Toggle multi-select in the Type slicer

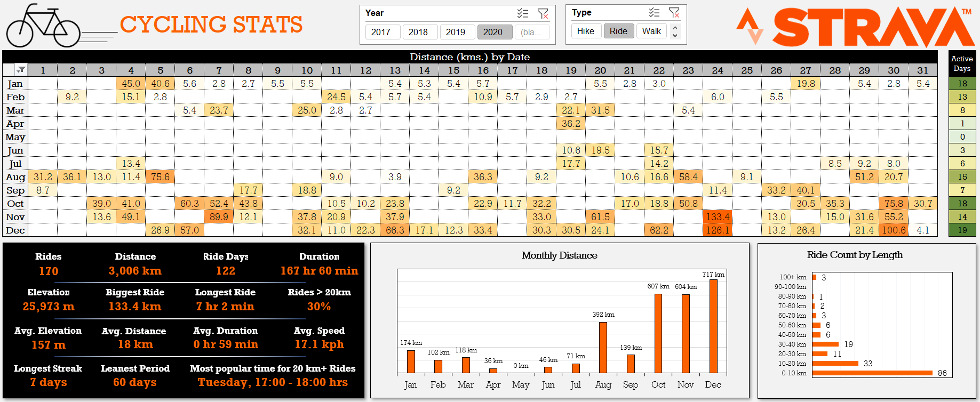[x=655, y=13]
